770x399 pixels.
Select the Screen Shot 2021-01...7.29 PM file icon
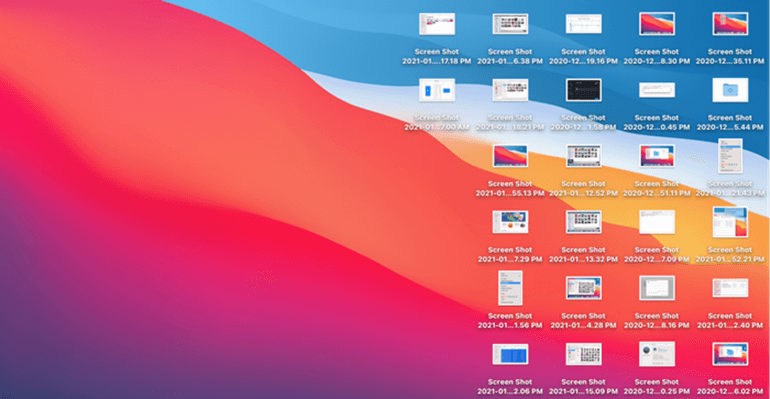[x=510, y=222]
